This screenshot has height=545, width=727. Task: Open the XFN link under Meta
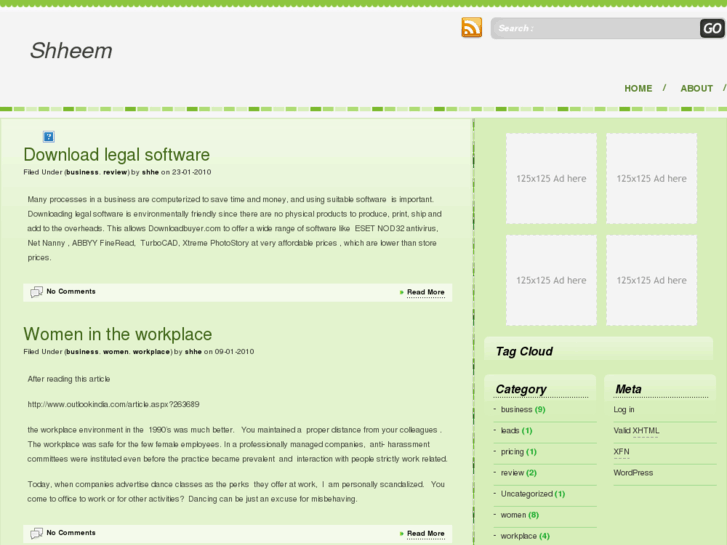(x=621, y=452)
